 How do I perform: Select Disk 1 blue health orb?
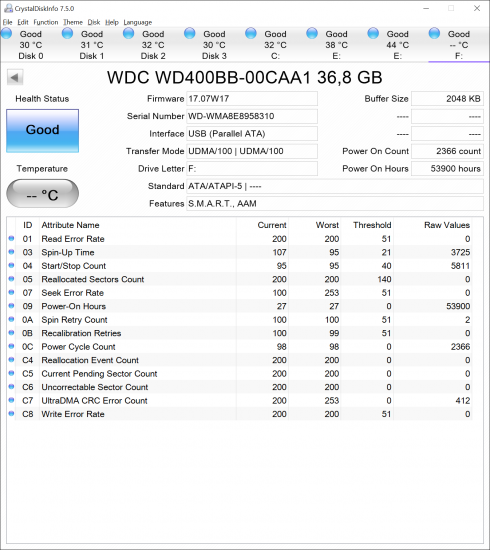(67, 34)
